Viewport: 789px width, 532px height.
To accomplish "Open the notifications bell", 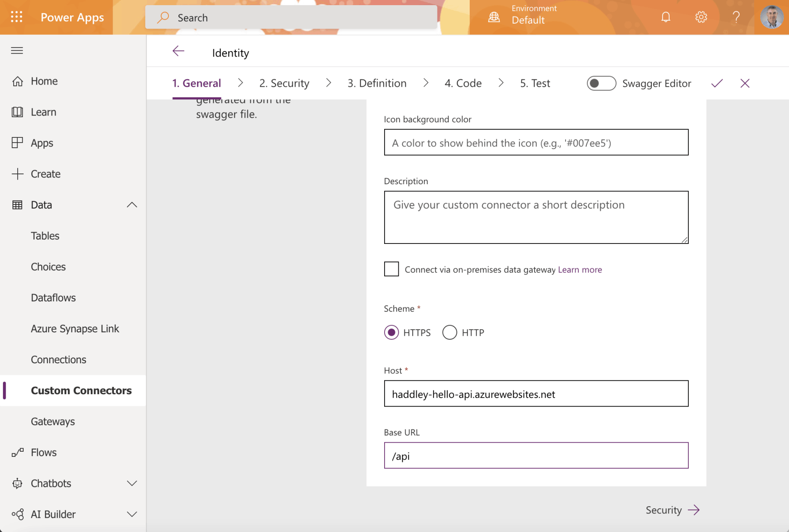I will coord(666,17).
